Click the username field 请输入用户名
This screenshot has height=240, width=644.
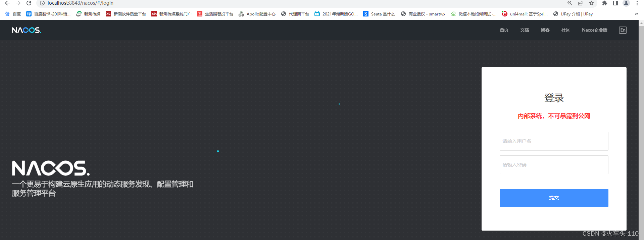point(554,141)
